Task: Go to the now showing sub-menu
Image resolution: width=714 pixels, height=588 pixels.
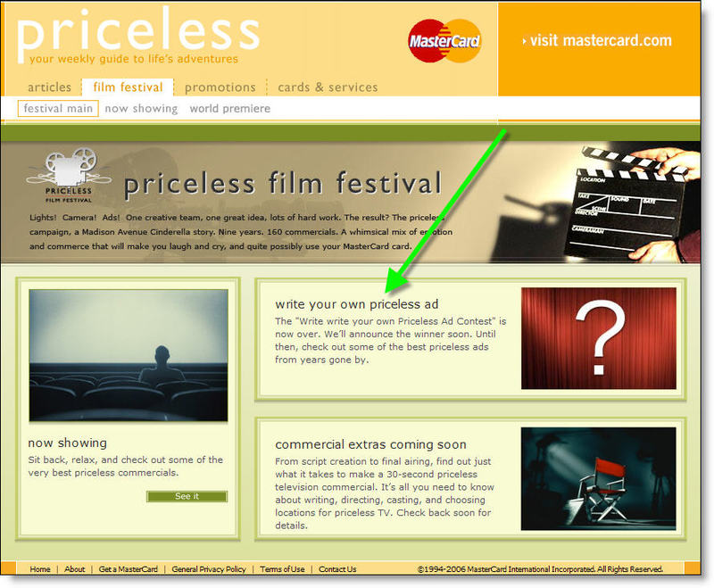Action: point(141,108)
